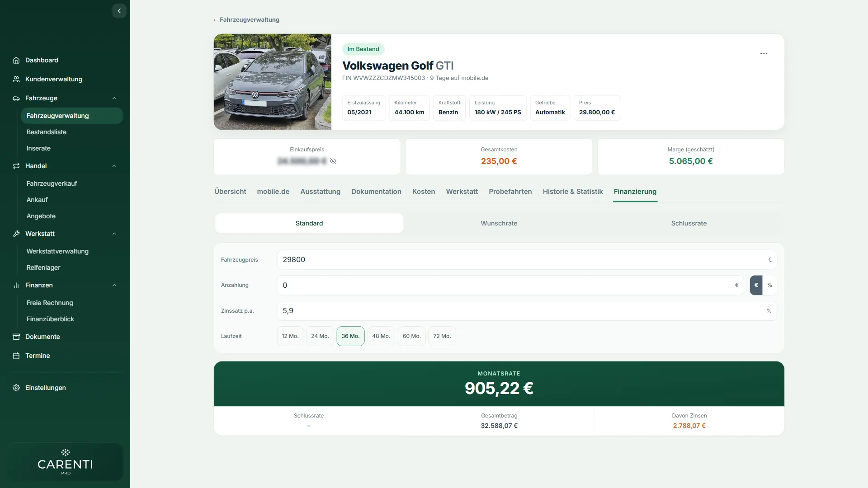The image size is (868, 488).
Task: Click the Termine calendar icon
Action: [x=16, y=356]
